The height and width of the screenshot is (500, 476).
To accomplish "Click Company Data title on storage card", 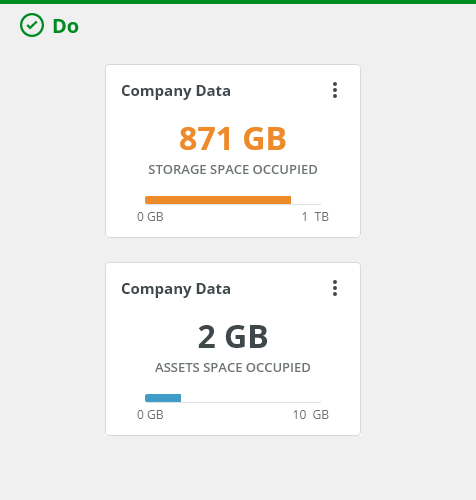I will tap(176, 91).
